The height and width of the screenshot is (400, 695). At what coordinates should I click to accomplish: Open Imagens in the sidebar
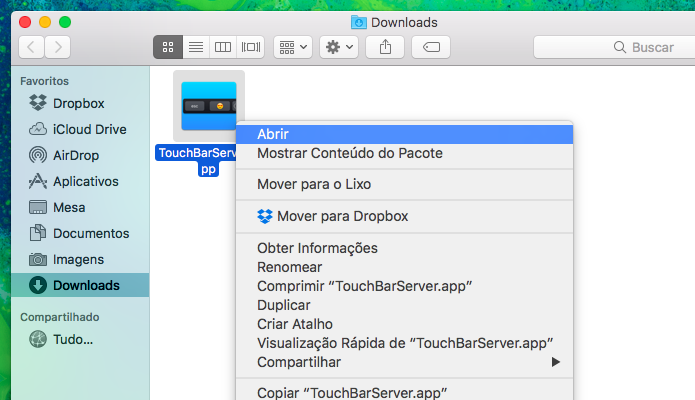pos(80,259)
